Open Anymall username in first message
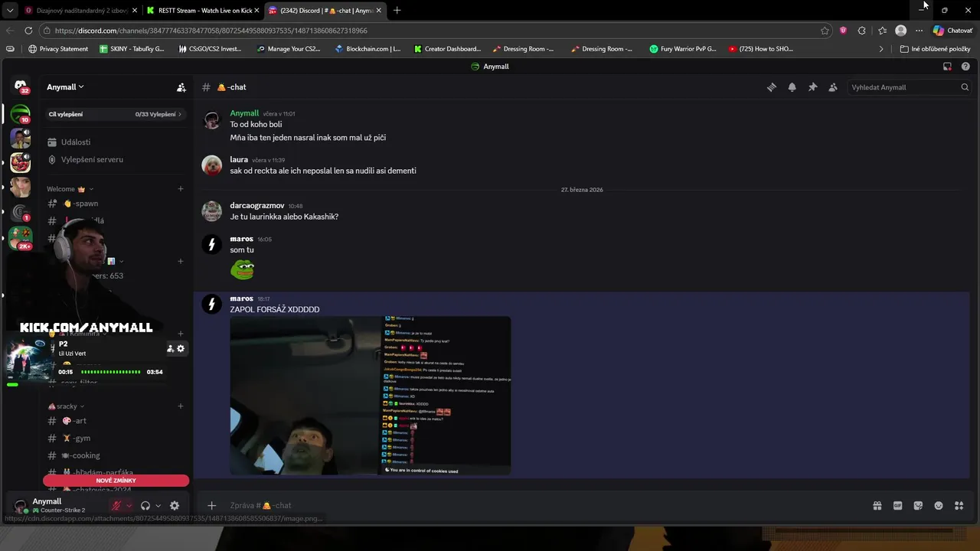The width and height of the screenshot is (980, 551). (244, 113)
